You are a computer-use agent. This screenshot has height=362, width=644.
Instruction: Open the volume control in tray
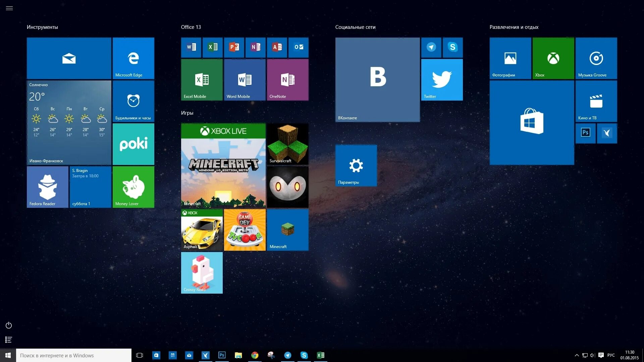point(593,355)
